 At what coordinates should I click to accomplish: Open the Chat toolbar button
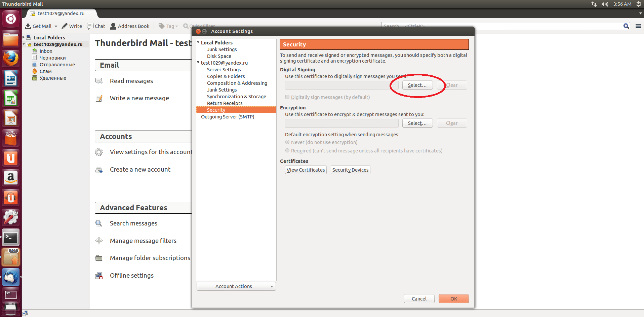(96, 26)
